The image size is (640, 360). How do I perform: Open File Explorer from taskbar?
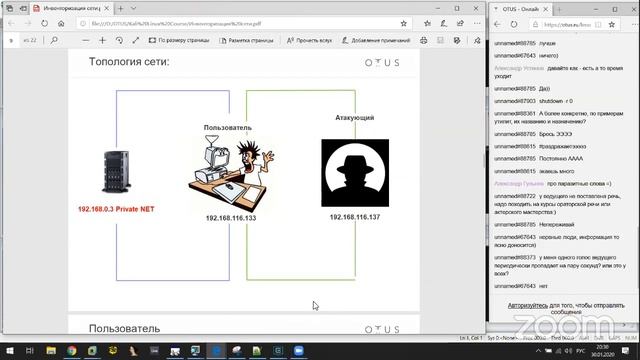(51, 351)
